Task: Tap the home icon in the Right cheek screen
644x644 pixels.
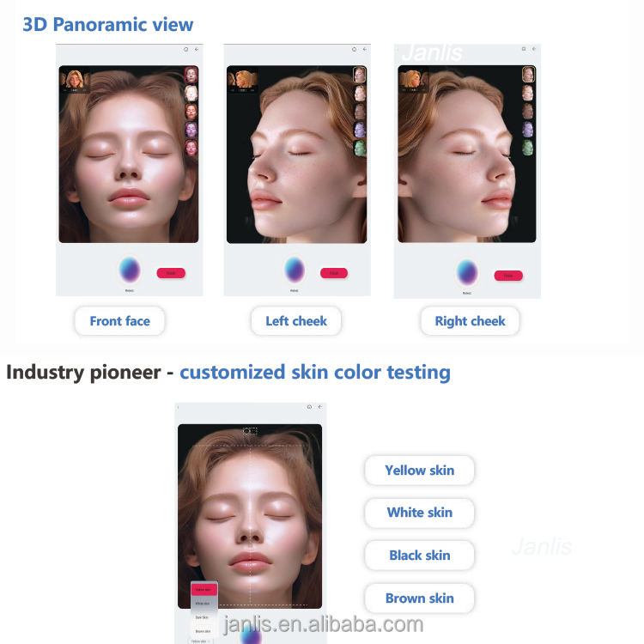Action: click(524, 49)
